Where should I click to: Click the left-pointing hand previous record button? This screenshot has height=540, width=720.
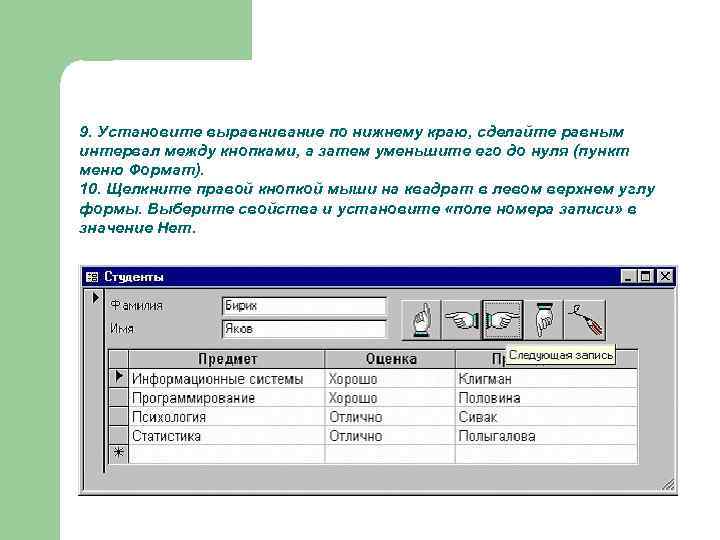pos(461,320)
